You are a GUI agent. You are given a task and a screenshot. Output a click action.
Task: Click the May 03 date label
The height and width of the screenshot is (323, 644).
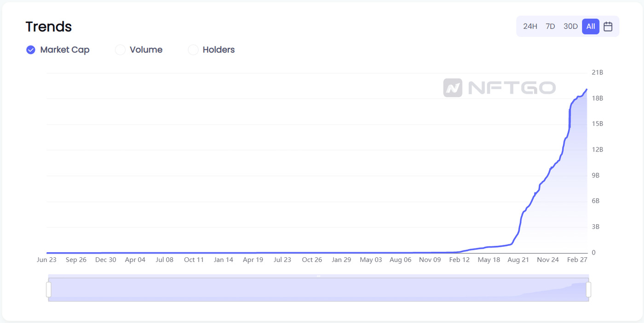click(x=371, y=260)
